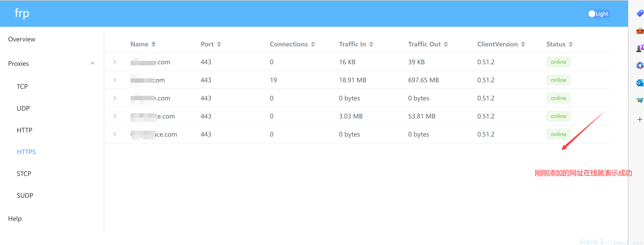This screenshot has width=644, height=245.
Task: Click the frp logo in header
Action: click(22, 13)
